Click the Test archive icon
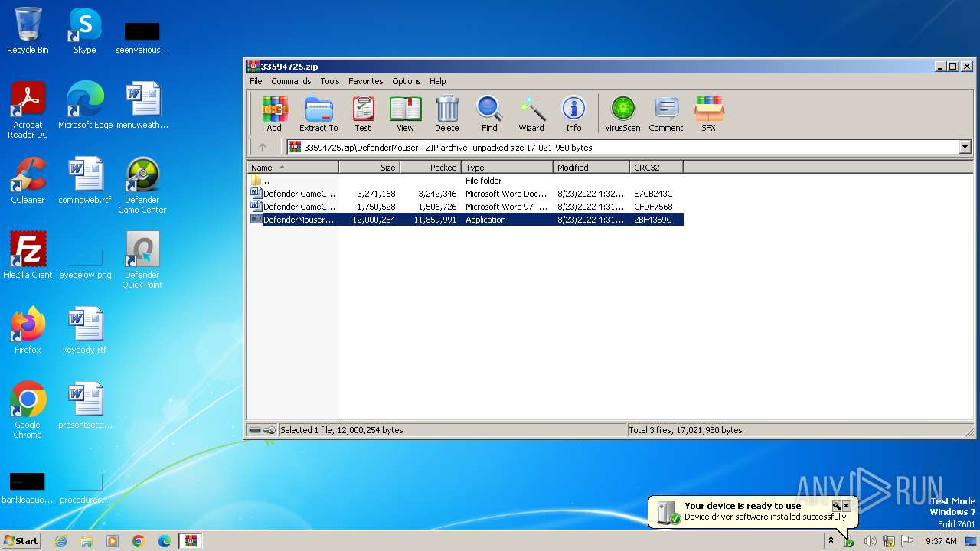Image resolution: width=980 pixels, height=551 pixels. [363, 113]
